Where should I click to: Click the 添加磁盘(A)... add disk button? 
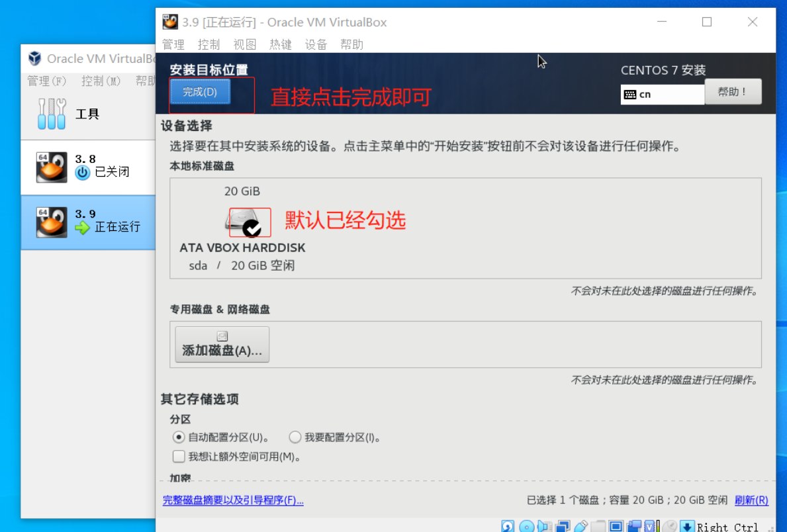pyautogui.click(x=222, y=344)
